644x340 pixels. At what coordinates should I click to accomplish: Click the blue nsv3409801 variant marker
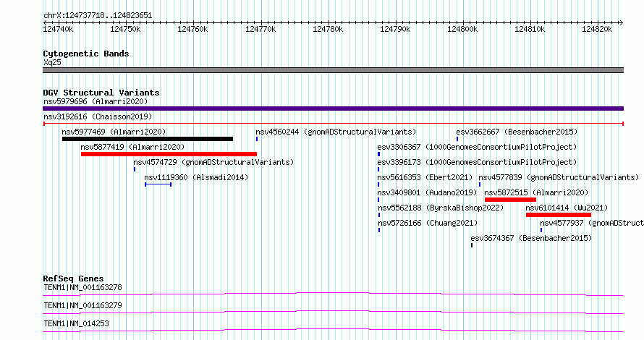coord(378,200)
